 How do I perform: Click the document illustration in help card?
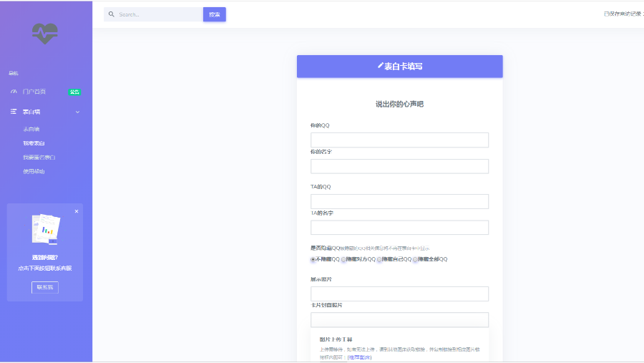[46, 229]
